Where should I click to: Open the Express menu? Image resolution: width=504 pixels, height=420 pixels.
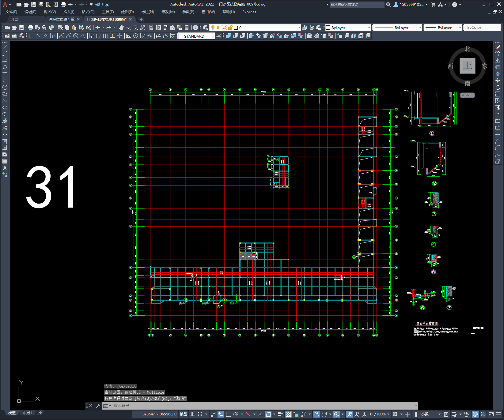click(249, 12)
